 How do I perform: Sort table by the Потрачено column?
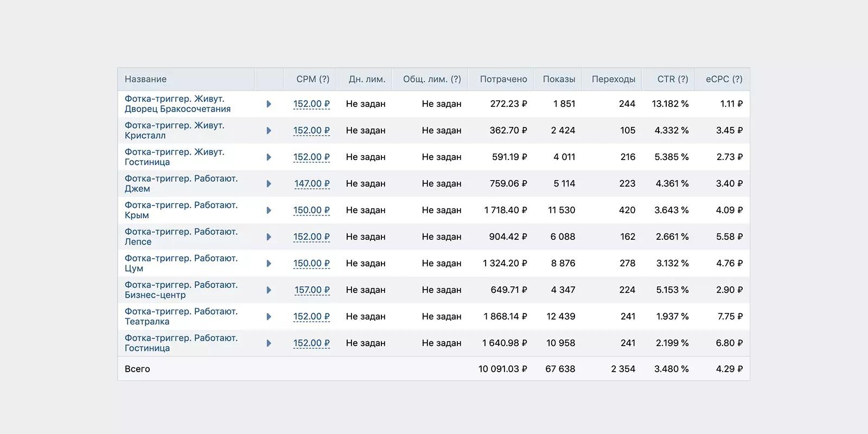[503, 79]
